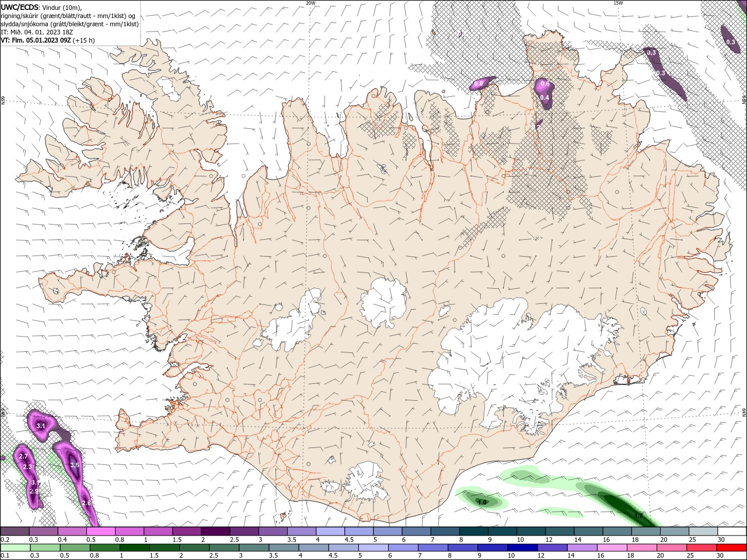
Task: Click the 20W longitude label
Action: pos(311,3)
